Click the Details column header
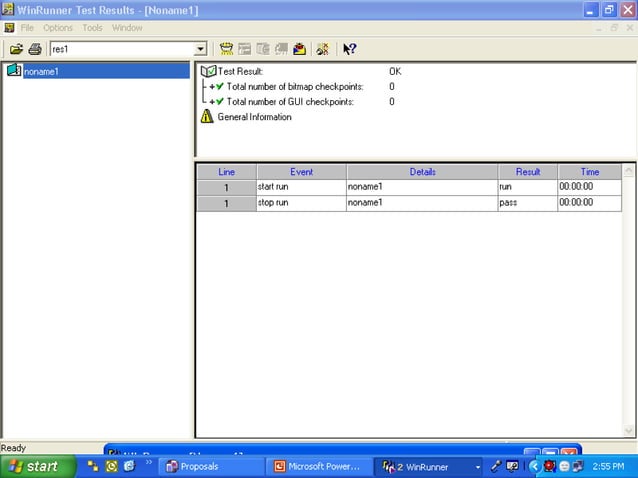Viewport: 638px width, 478px height. (422, 172)
